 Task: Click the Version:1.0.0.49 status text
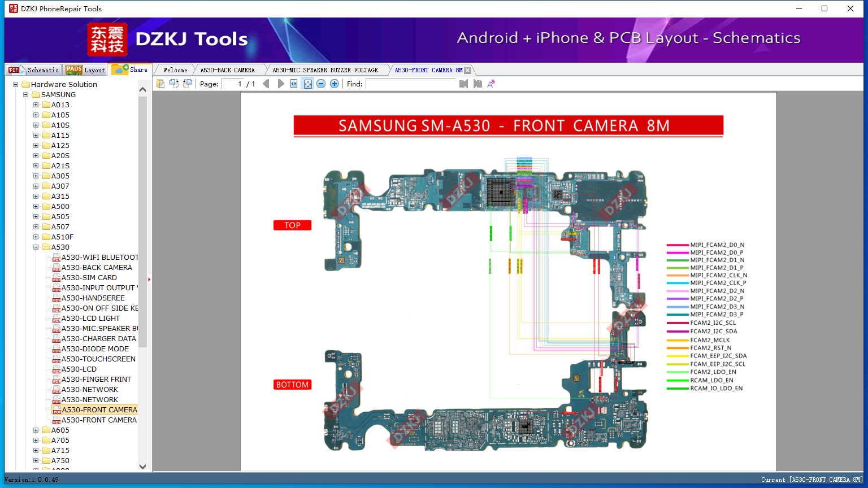(32, 480)
